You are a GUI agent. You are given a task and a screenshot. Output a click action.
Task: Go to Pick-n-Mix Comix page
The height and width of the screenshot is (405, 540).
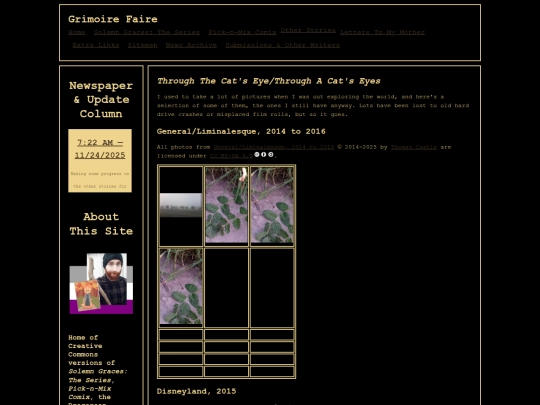[x=242, y=32]
